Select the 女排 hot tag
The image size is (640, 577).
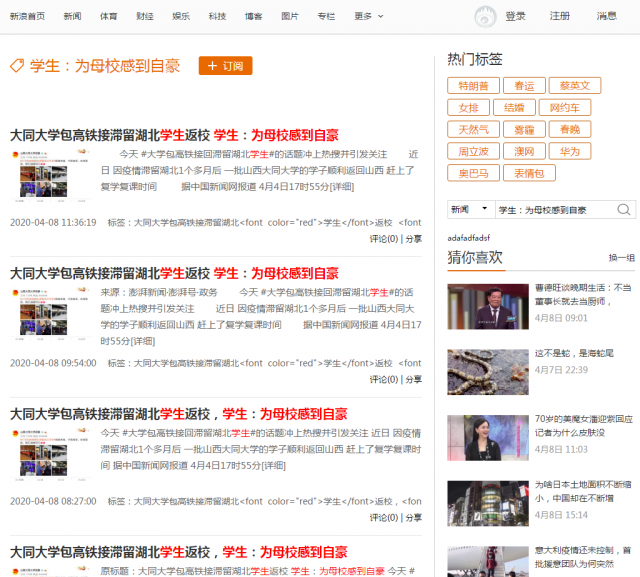469,108
